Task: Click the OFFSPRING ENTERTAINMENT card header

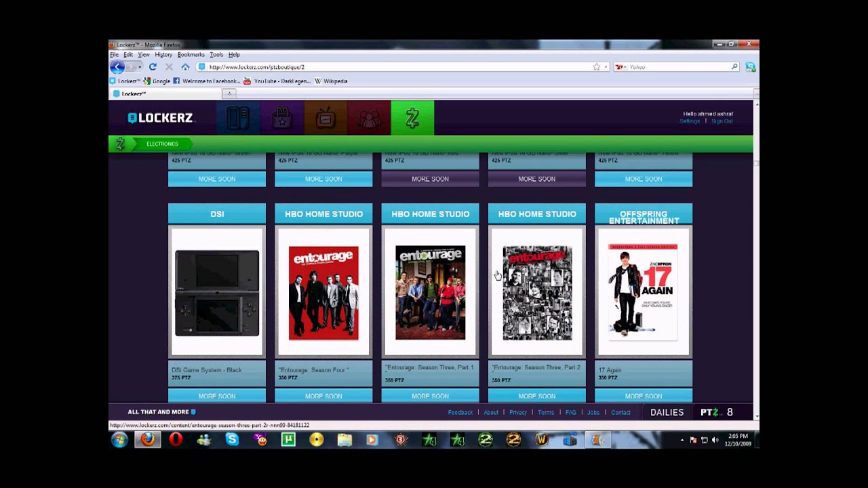Action: [x=644, y=214]
